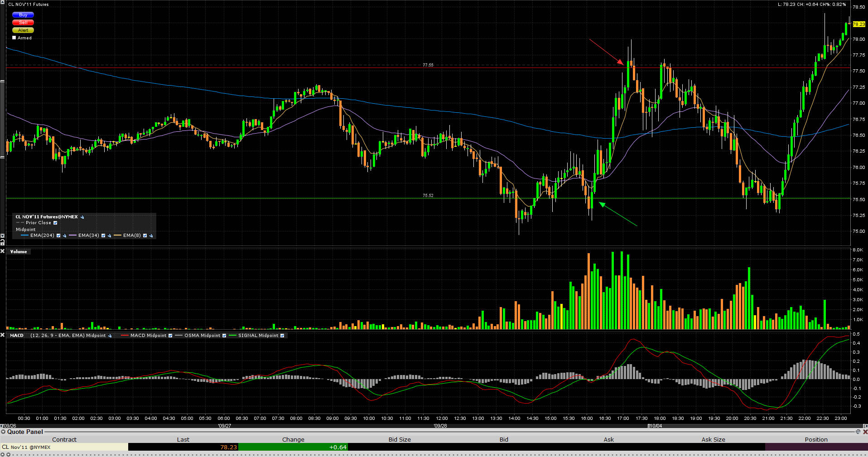
Task: Click the Ask Size column header
Action: click(713, 439)
